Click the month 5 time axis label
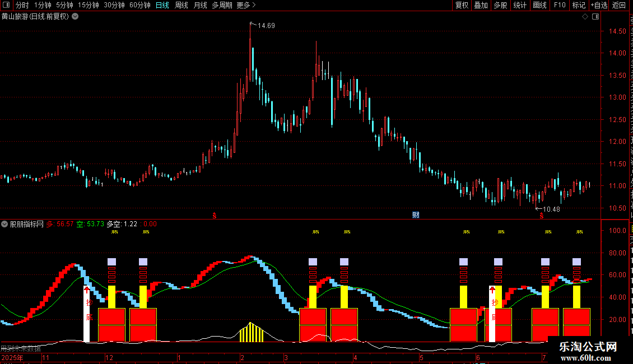The image size is (633, 364). pos(421,357)
